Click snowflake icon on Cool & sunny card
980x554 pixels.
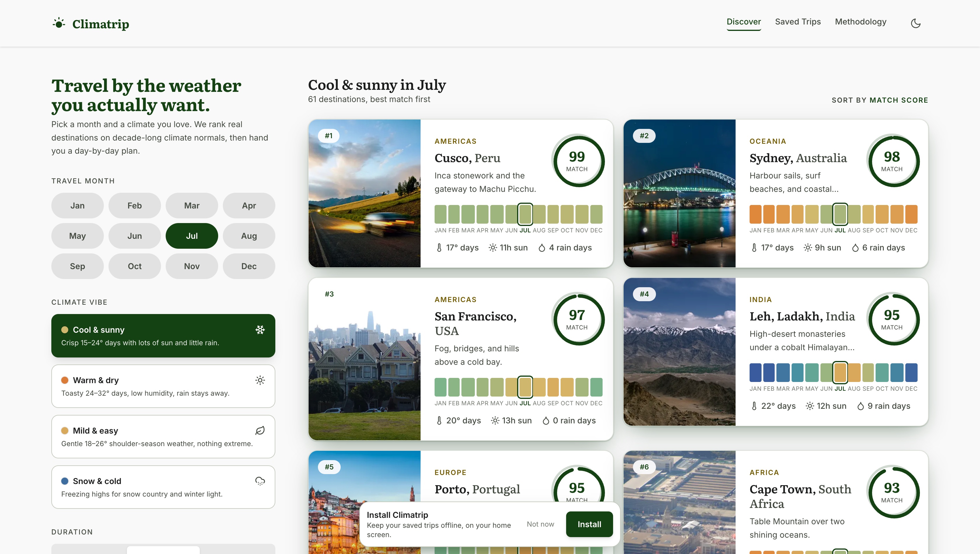[x=260, y=329]
